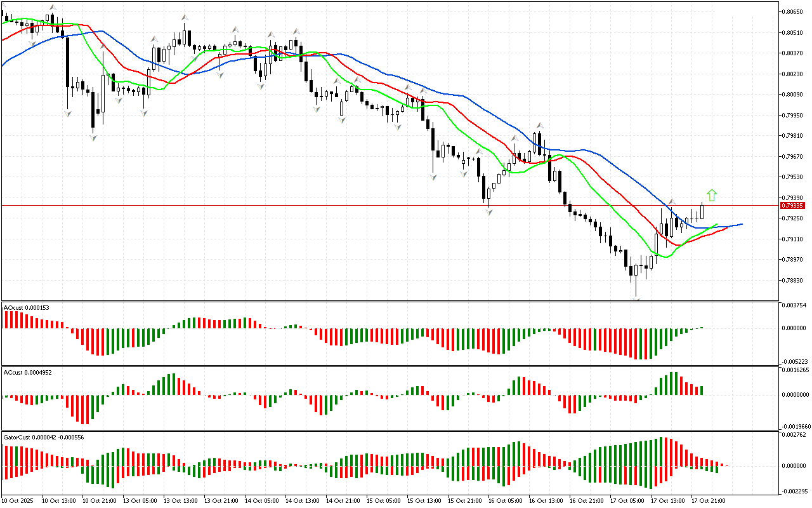Click the down fractal under the 10 Oct 21:00 low
This screenshot has height=508, width=812.
(x=93, y=137)
